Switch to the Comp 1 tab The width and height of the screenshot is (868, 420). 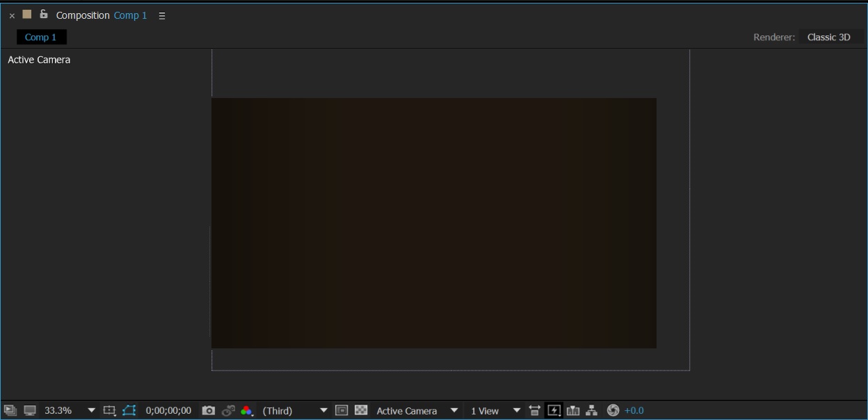[41, 36]
